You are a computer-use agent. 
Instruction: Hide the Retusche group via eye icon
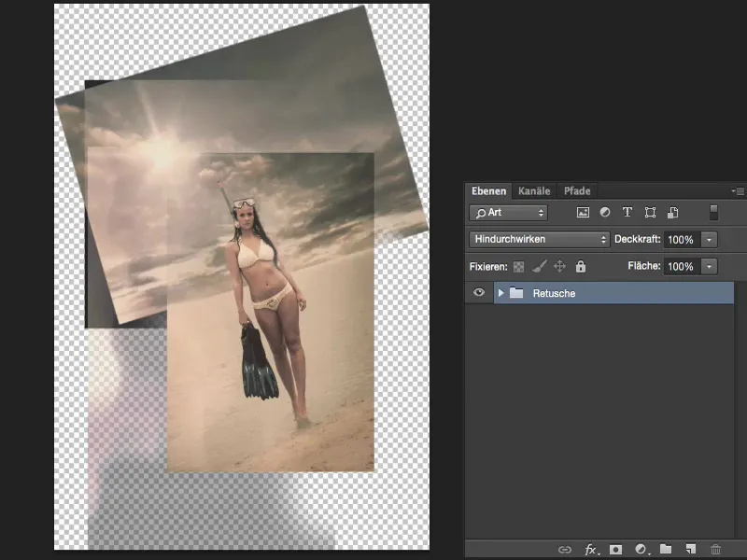pos(479,292)
